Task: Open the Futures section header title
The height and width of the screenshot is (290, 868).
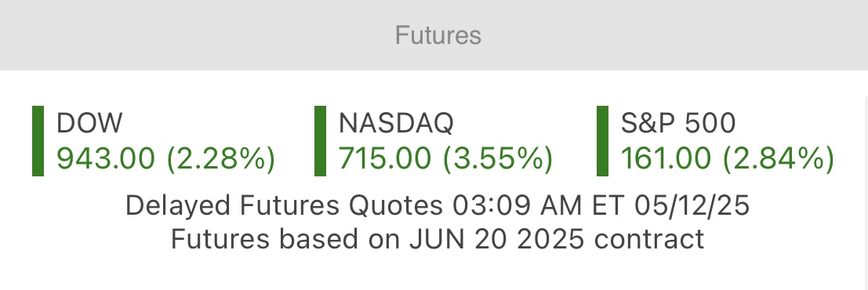Action: click(x=438, y=35)
